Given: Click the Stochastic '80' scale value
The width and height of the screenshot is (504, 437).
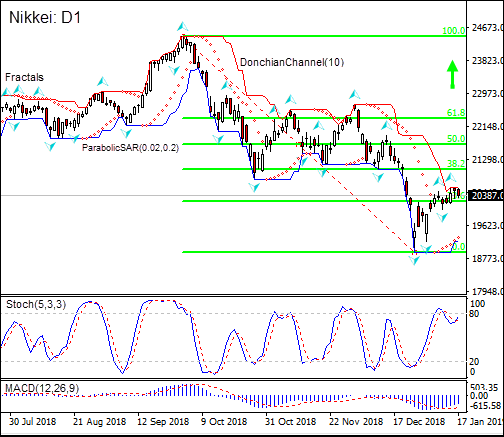Looking at the screenshot, I should (x=474, y=314).
